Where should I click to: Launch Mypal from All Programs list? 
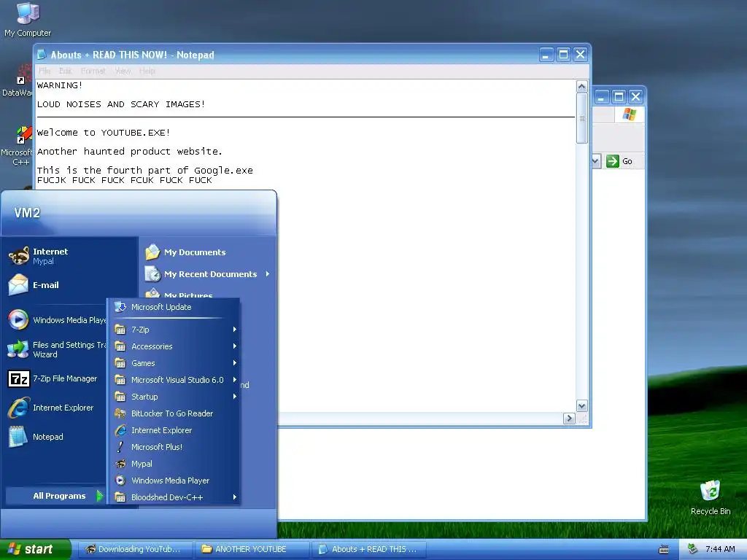point(174,464)
